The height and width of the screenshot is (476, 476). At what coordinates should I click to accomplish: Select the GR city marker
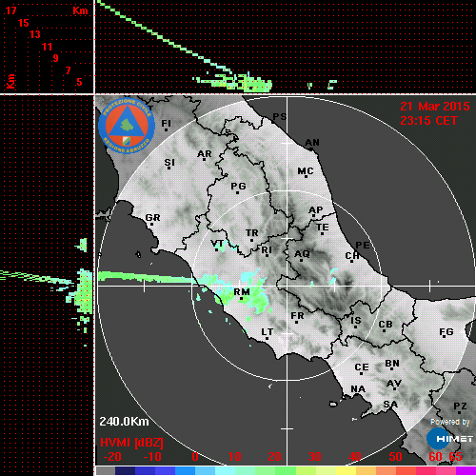(151, 225)
